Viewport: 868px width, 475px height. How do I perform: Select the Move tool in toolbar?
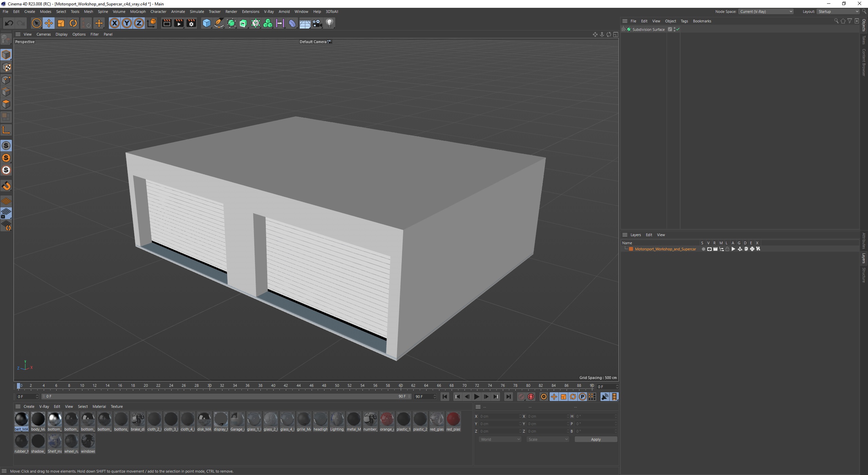[x=48, y=22]
